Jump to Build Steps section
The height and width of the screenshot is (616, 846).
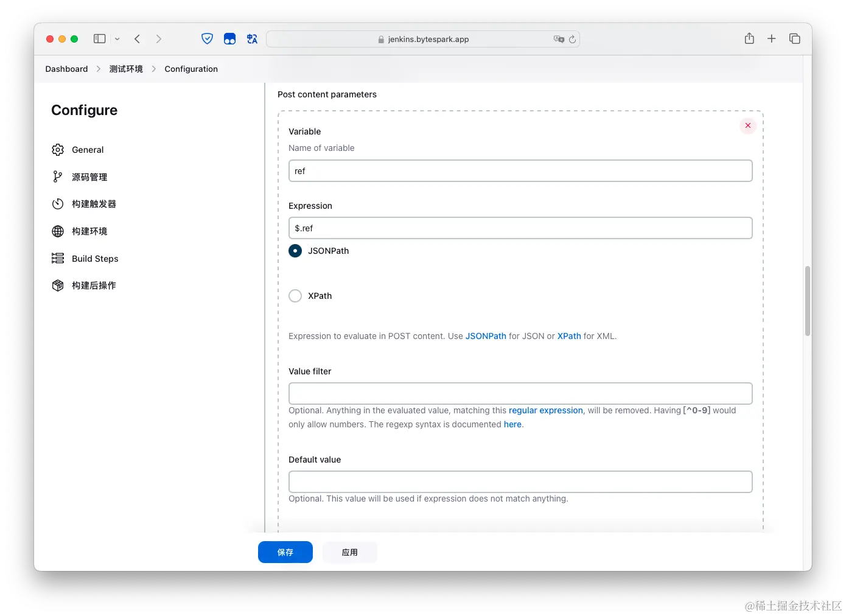point(95,259)
